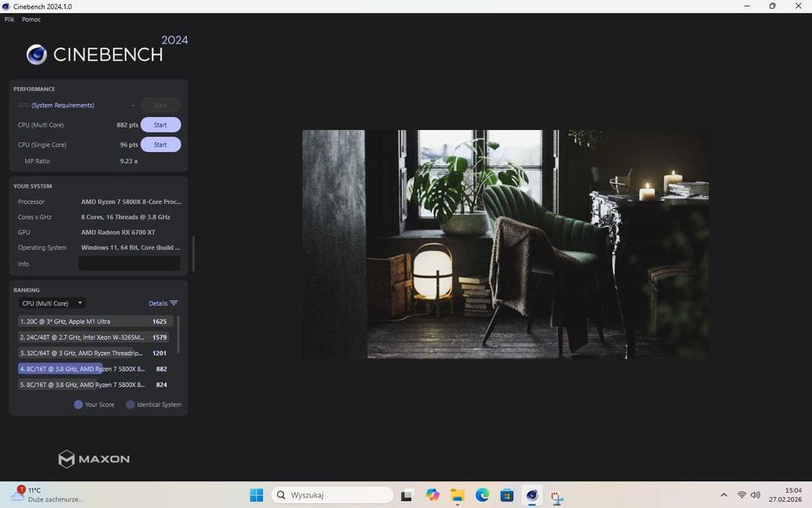Viewport: 812px width, 508px height.
Task: Open Microsoft Store from the taskbar
Action: [507, 495]
